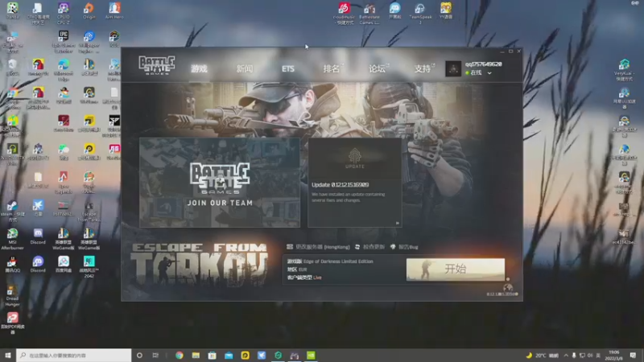Show hidden system tray icons

pos(566,355)
